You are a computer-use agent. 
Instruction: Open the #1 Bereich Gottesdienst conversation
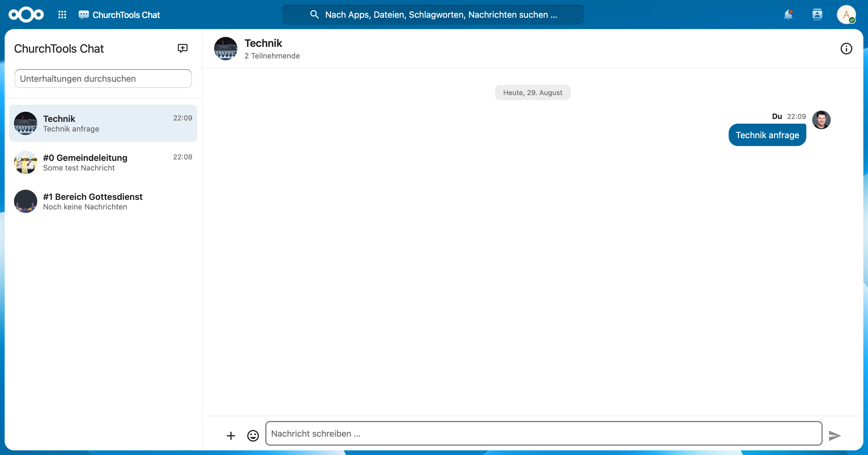[x=103, y=201]
